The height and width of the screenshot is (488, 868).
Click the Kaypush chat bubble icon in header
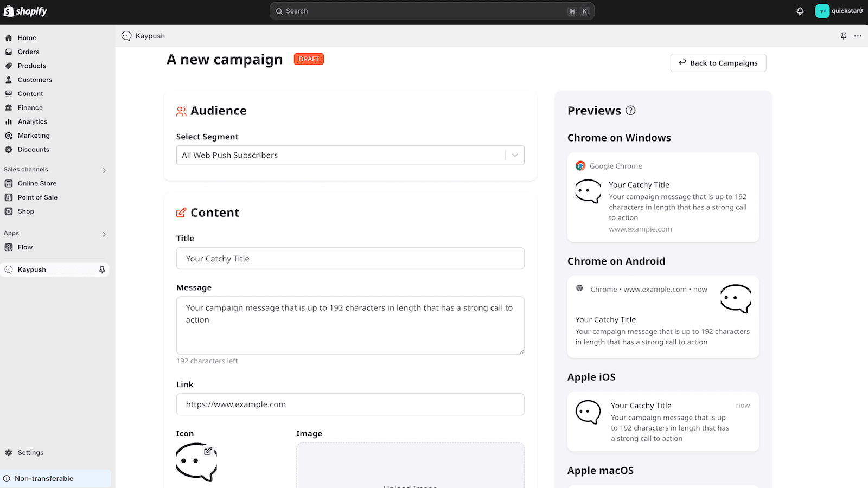[x=126, y=36]
